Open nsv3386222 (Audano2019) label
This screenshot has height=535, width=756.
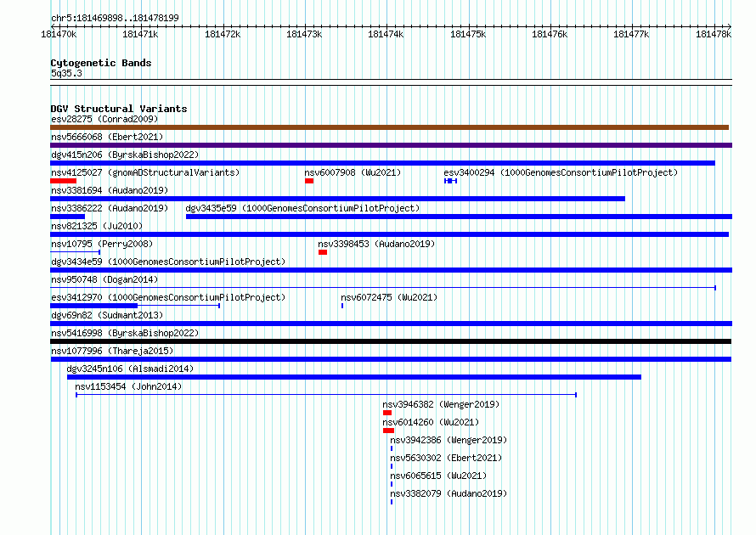tap(110, 208)
